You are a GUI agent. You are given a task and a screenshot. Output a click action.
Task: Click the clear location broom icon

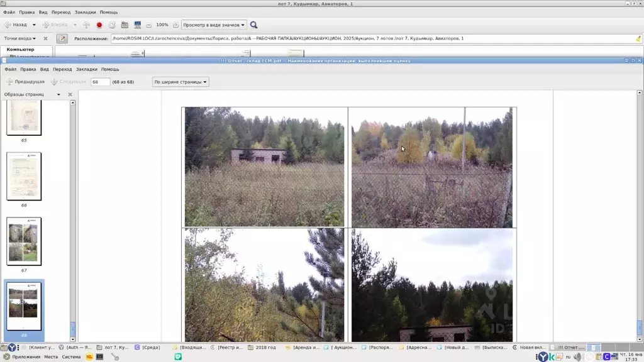[638, 39]
